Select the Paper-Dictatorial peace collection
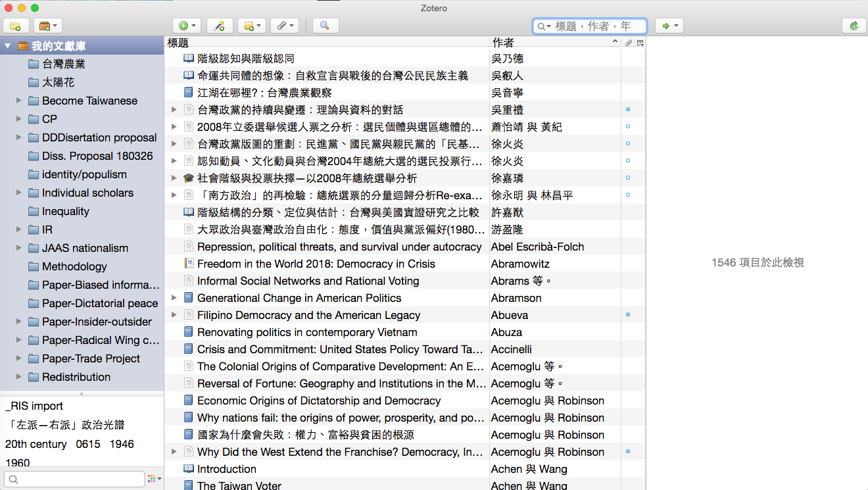This screenshot has height=490, width=868. coord(100,303)
